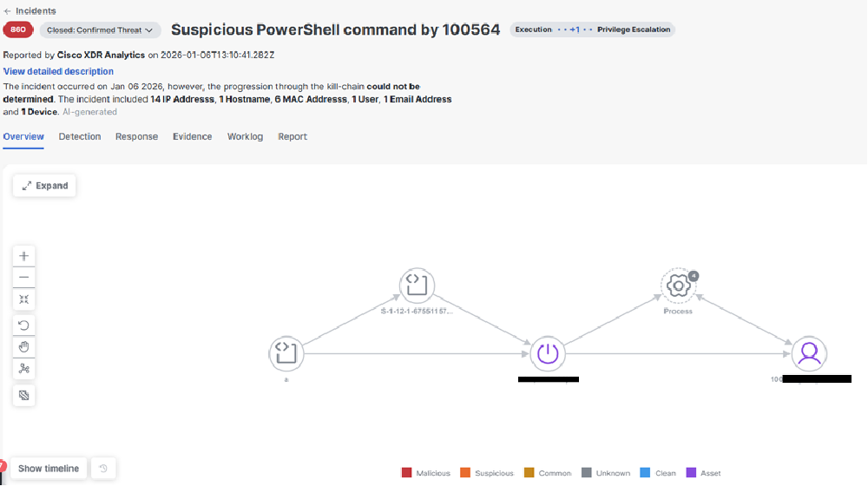868x493 pixels.
Task: Open the Closed: Confirmed Threat status dropdown
Action: (x=100, y=30)
